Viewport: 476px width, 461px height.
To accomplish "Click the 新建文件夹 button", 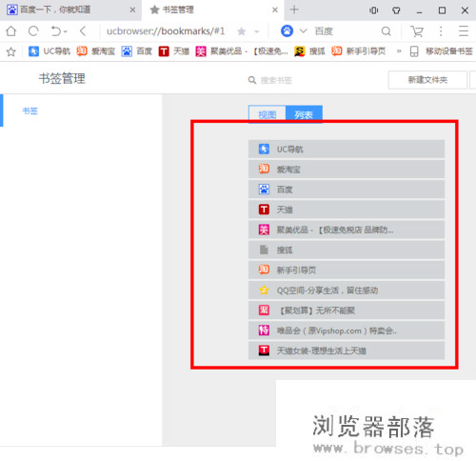I will [427, 80].
